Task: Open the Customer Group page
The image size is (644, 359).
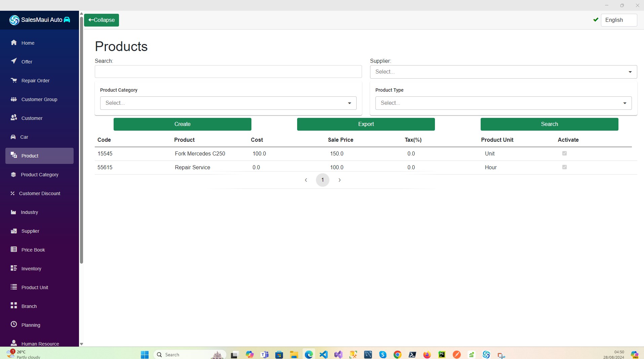Action: pyautogui.click(x=39, y=99)
